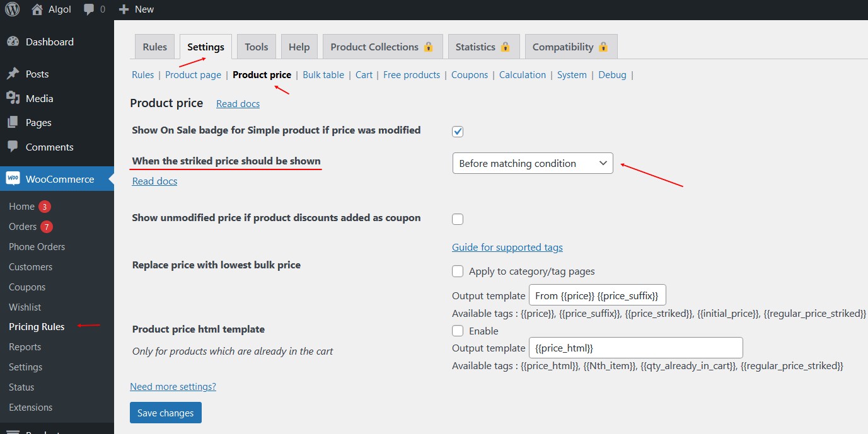
Task: Click Need more settings link
Action: click(x=173, y=386)
